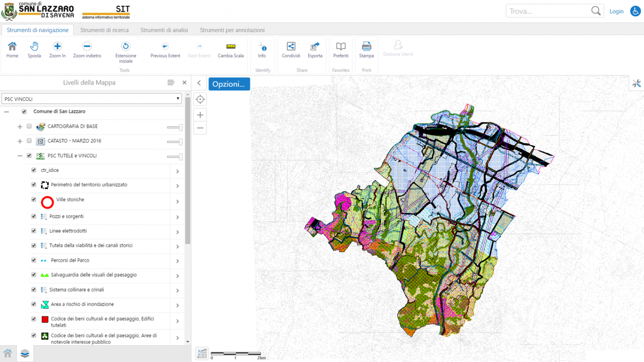644x362 pixels.
Task: Adjust PSC TUTELE e VINCOLI opacity slider
Action: 175,156
